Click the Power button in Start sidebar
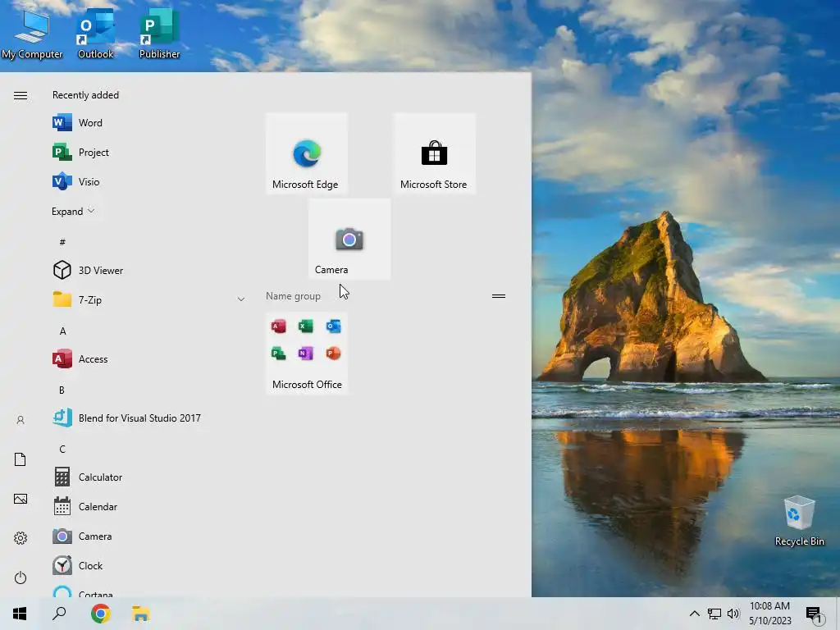Screen dimensions: 840x630 pos(21,577)
